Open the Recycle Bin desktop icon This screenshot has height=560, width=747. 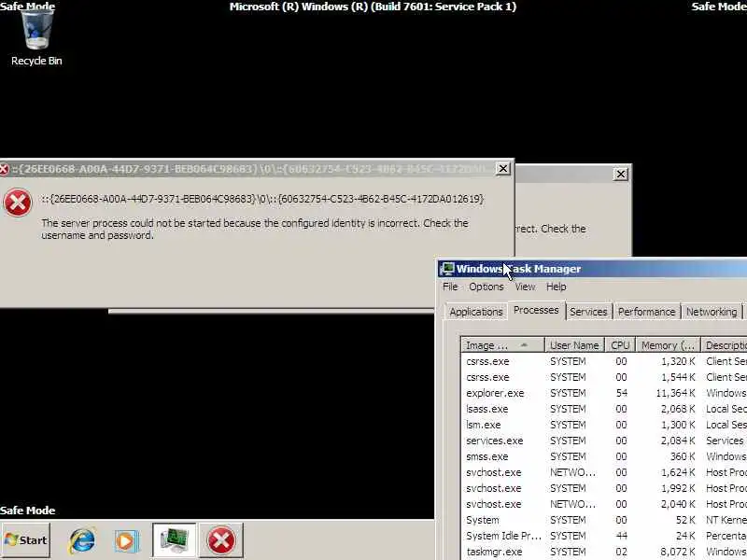point(36,38)
